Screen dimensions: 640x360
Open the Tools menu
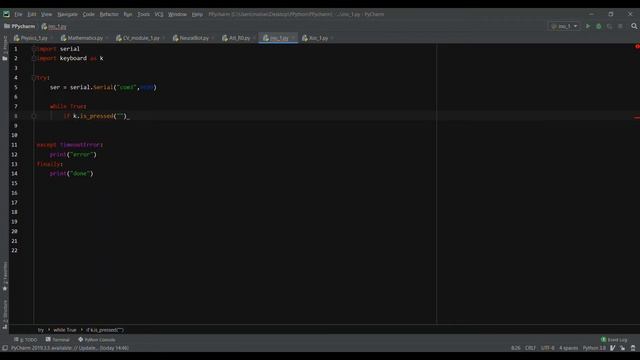pos(143,14)
